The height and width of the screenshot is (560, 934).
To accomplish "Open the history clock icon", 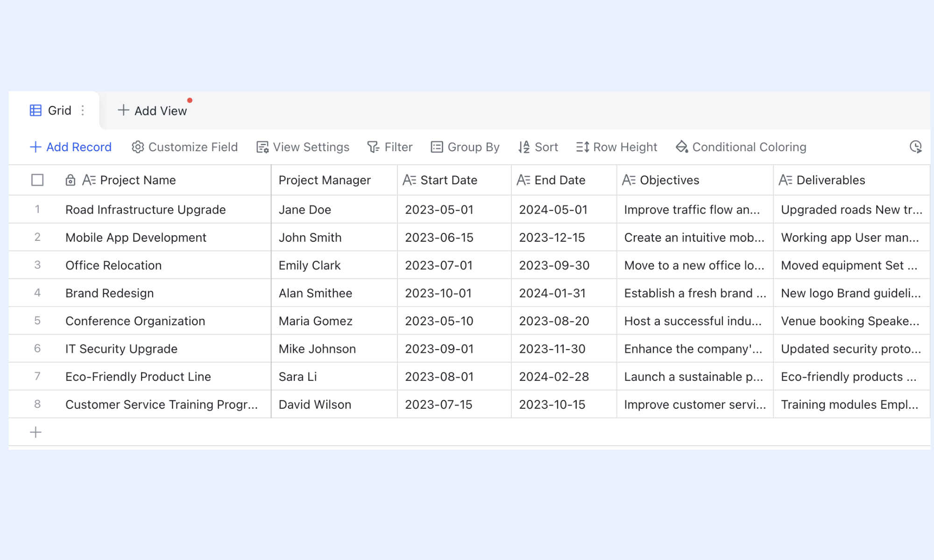I will [x=916, y=147].
